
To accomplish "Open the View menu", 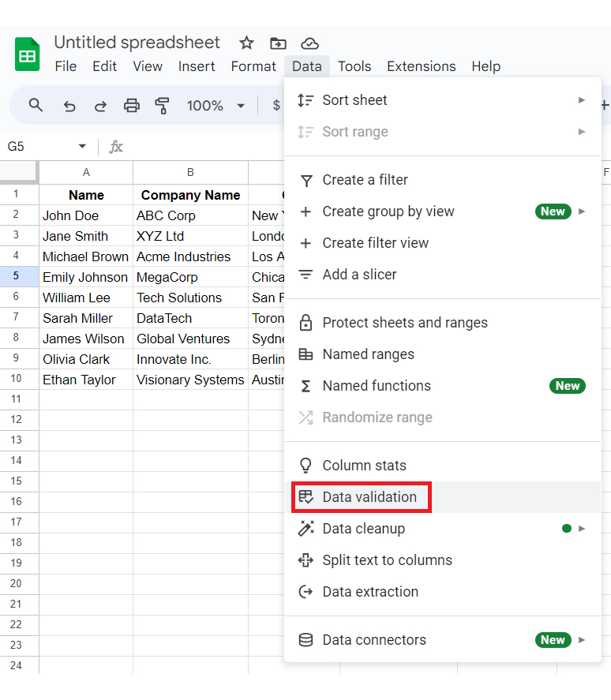I will tap(148, 66).
